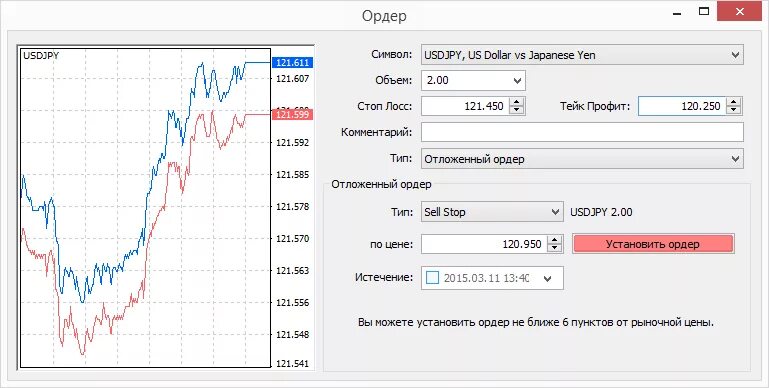Increase по цене price with up arrow
The height and width of the screenshot is (388, 769).
[554, 239]
